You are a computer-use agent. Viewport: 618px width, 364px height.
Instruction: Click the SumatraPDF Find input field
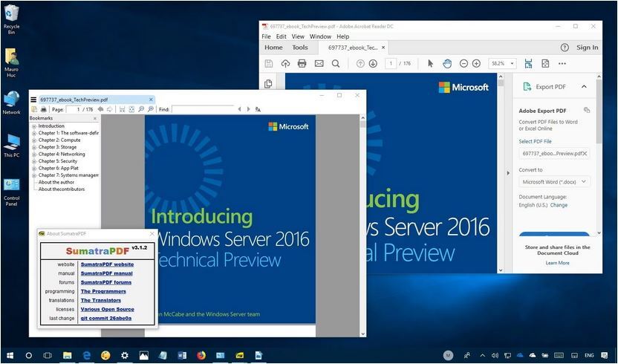[x=203, y=109]
